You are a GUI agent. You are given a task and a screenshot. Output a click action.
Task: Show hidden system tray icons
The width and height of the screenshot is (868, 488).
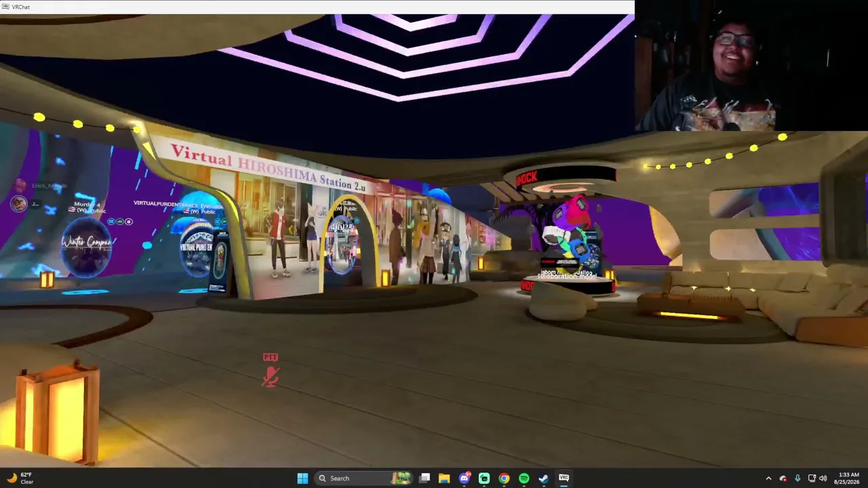[x=768, y=478]
